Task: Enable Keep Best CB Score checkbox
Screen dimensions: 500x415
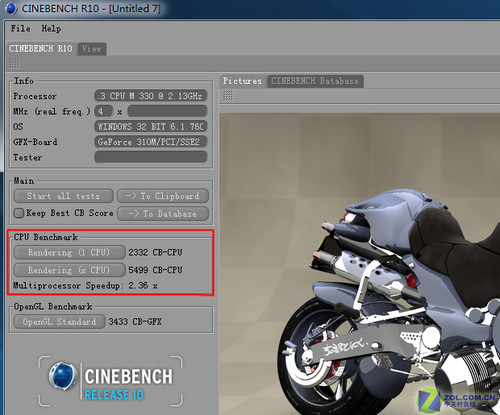Action: tap(19, 213)
